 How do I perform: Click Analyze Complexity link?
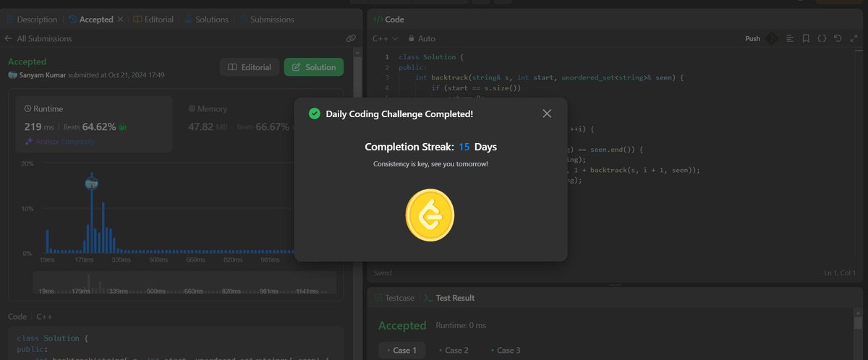pos(65,142)
